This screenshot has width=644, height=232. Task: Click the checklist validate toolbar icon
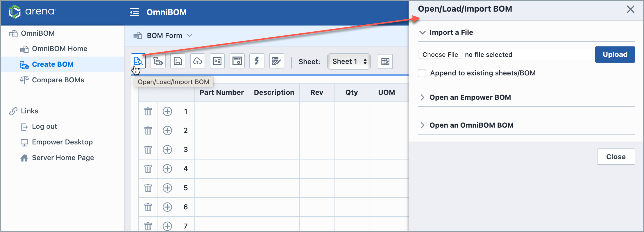[276, 61]
